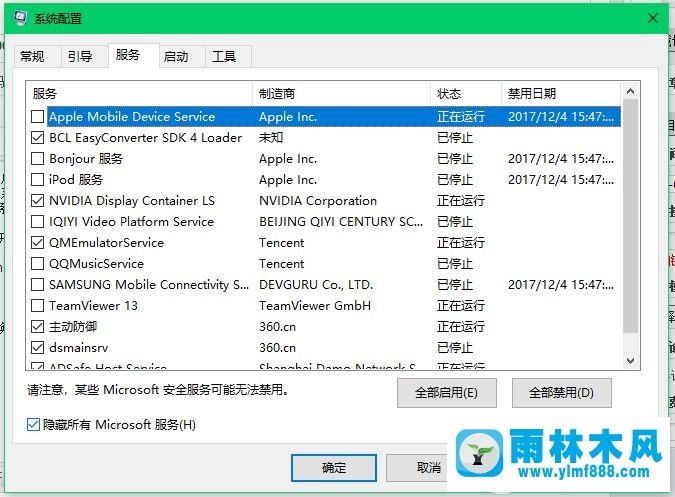The height and width of the screenshot is (497, 675).
Task: Check SAMSUNG Mobile Connectivity service checkbox
Action: tap(37, 284)
